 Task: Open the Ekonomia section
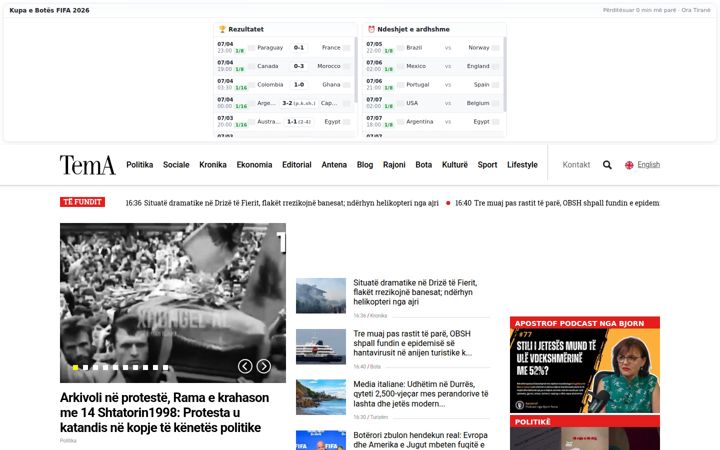click(254, 165)
